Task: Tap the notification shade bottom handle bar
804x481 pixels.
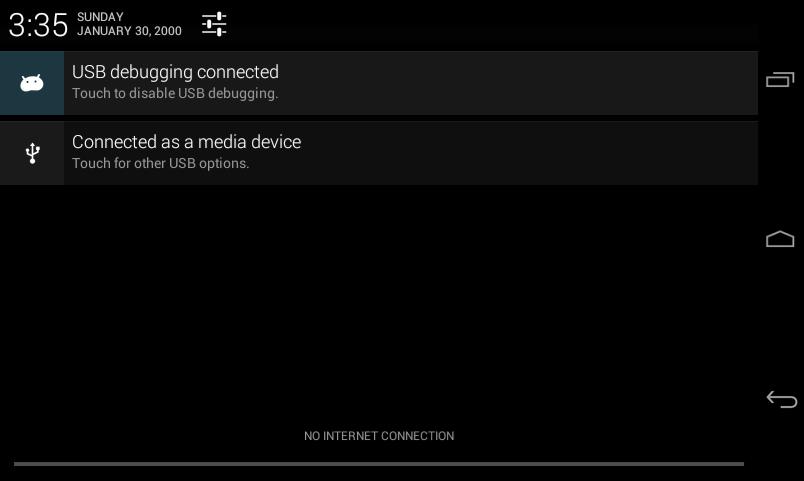Action: (379, 464)
